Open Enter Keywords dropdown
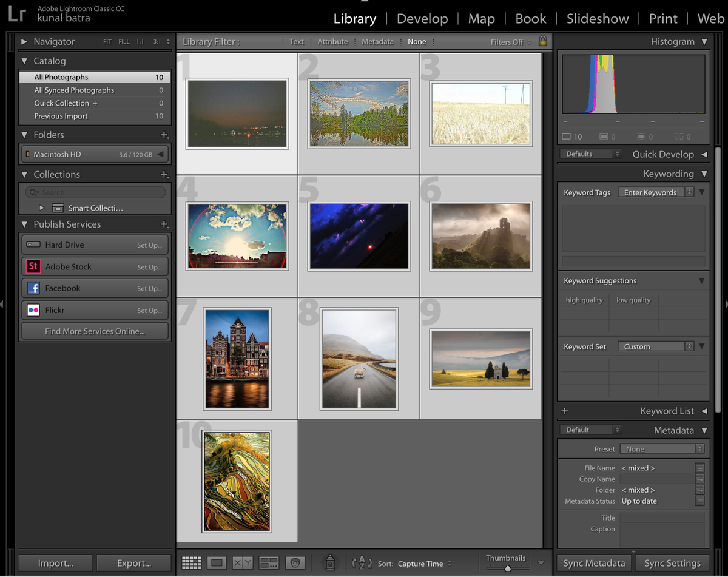 655,192
